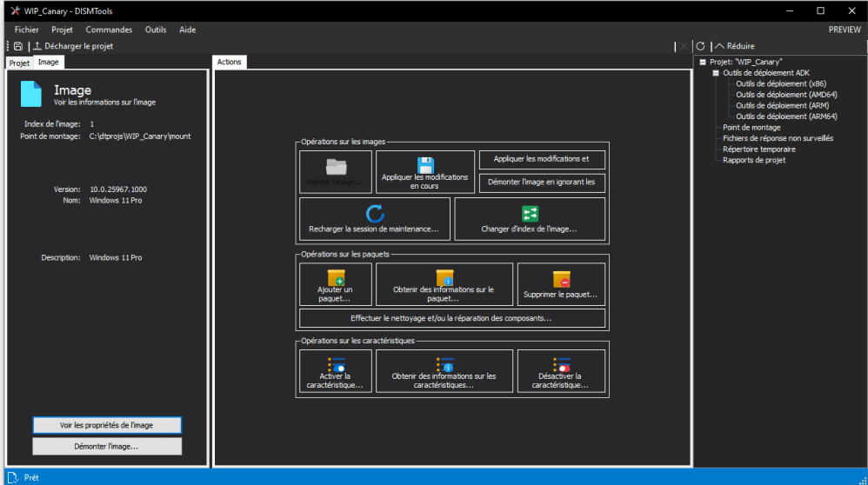
Task: Click 'Obtenir des informations sur le paquet' icon
Action: point(444,278)
